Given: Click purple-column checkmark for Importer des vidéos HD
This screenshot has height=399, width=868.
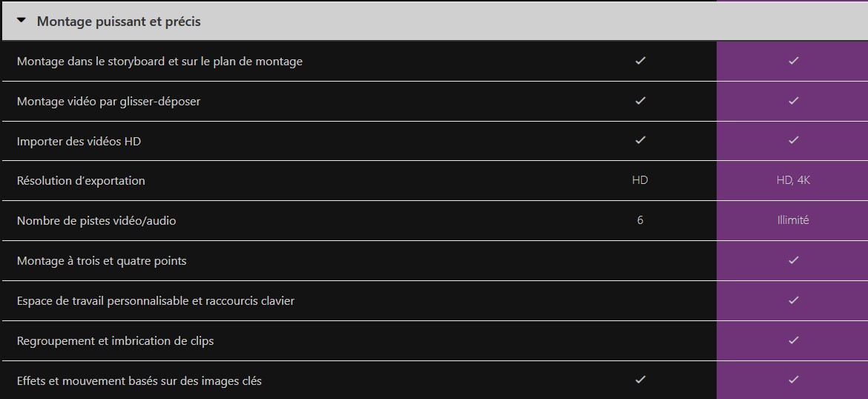Looking at the screenshot, I should click(793, 140).
